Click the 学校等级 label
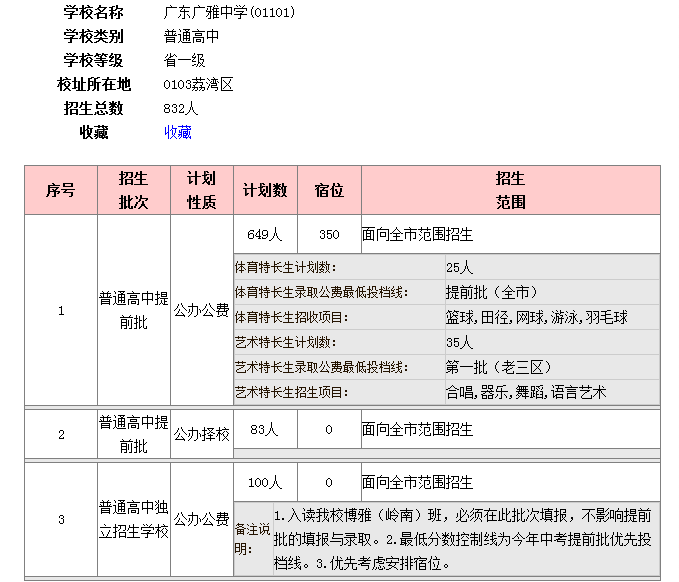The image size is (679, 582). point(94,60)
